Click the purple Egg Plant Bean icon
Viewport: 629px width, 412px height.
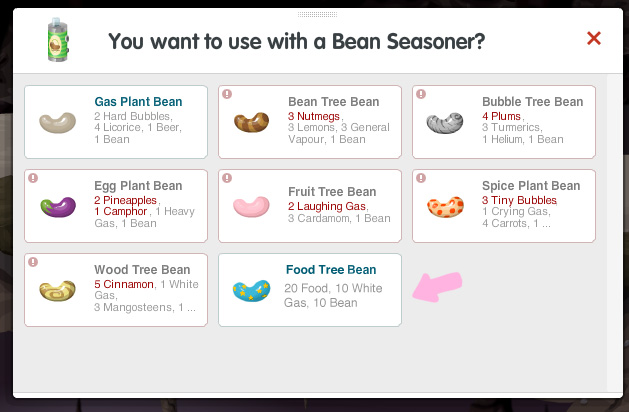[58, 207]
